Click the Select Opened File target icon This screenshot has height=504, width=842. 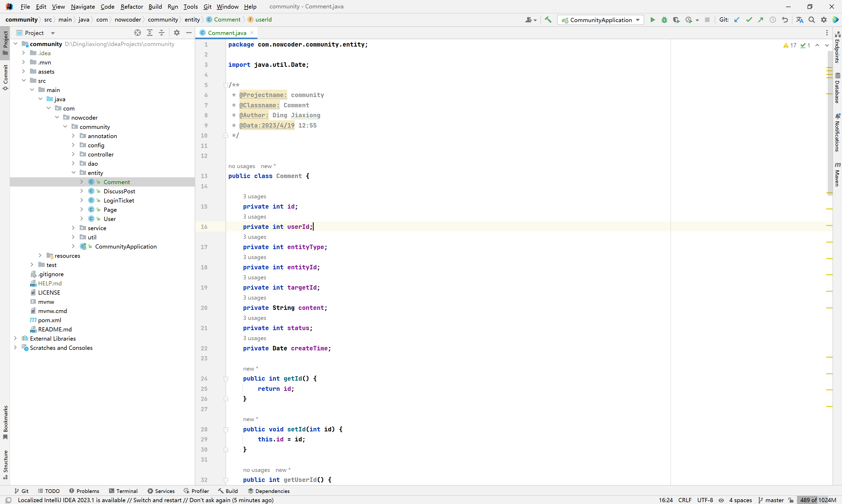pos(137,33)
